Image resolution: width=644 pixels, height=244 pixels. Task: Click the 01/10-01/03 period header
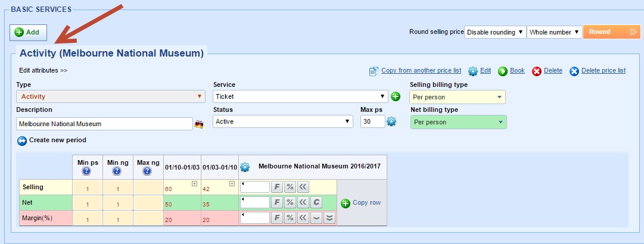click(182, 167)
